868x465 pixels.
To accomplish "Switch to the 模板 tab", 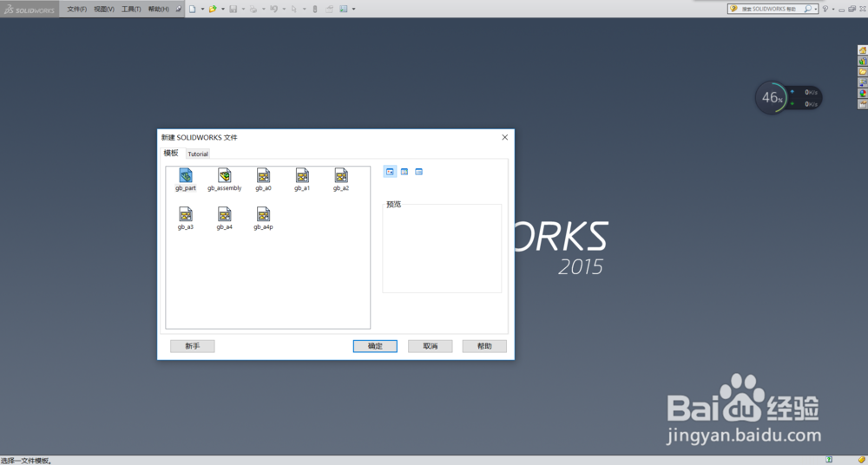I will (x=171, y=153).
